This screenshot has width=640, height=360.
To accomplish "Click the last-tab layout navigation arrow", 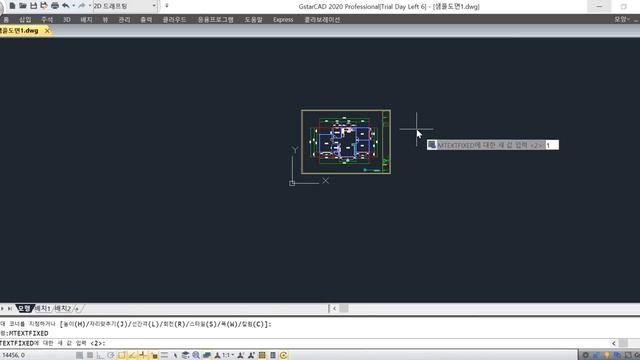I will [10, 309].
